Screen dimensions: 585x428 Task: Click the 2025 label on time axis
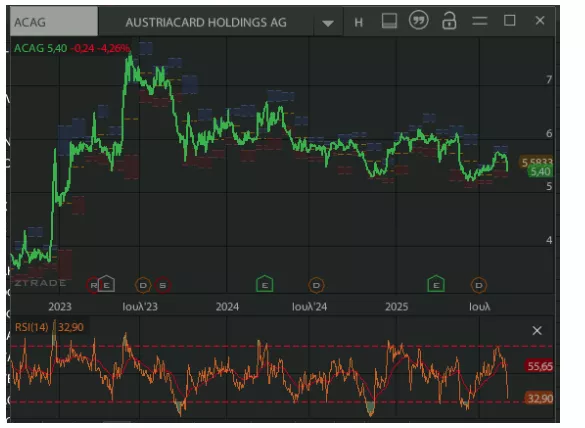tap(396, 307)
